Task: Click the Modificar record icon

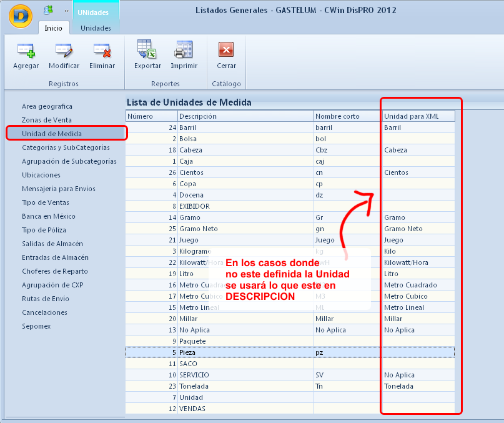Action: tap(64, 51)
